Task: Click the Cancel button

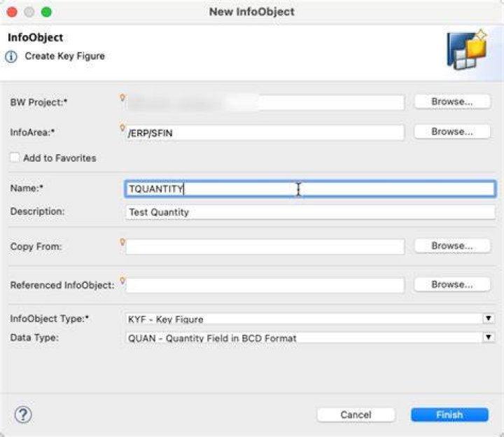Action: click(356, 415)
